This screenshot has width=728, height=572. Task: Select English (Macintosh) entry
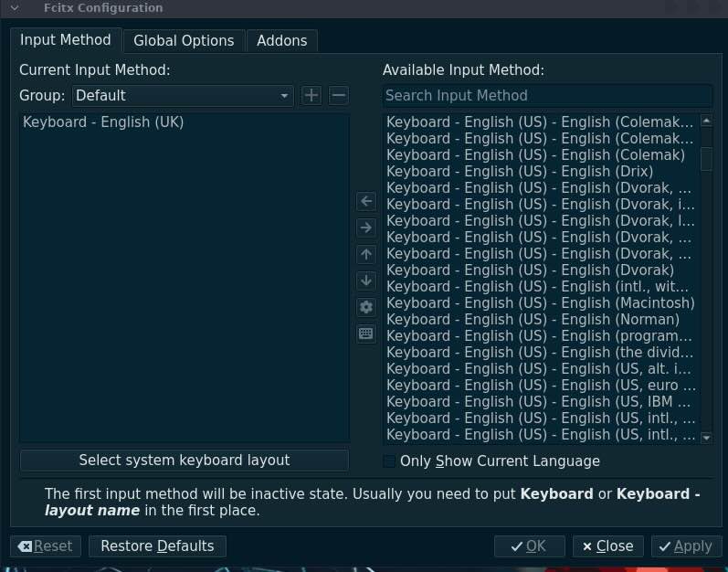(542, 303)
